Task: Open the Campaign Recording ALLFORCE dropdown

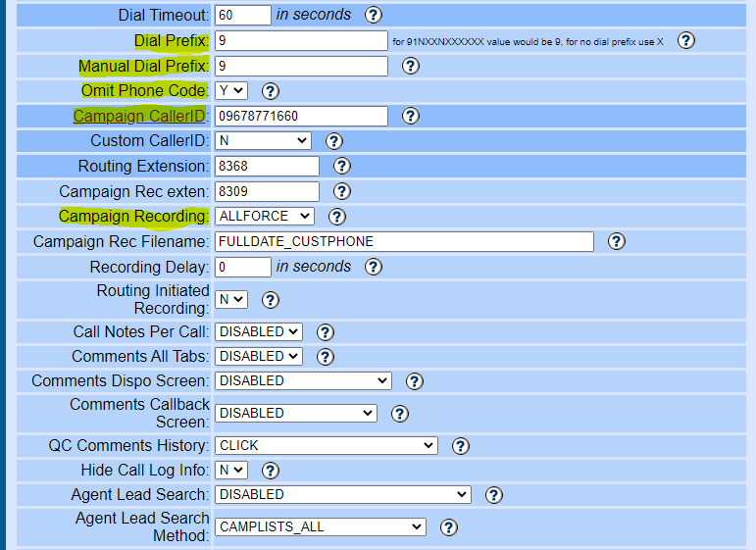Action: coord(265,216)
